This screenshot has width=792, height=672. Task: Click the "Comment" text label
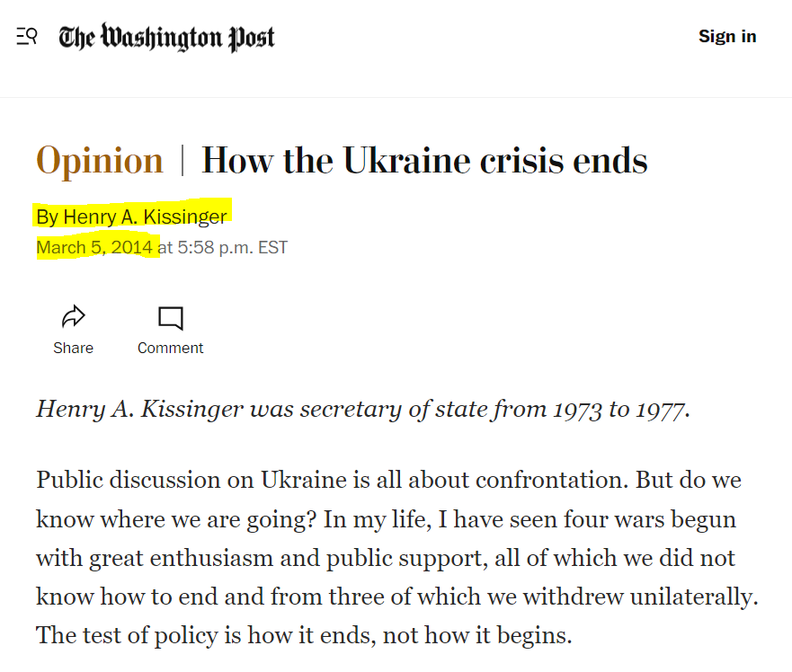[170, 348]
